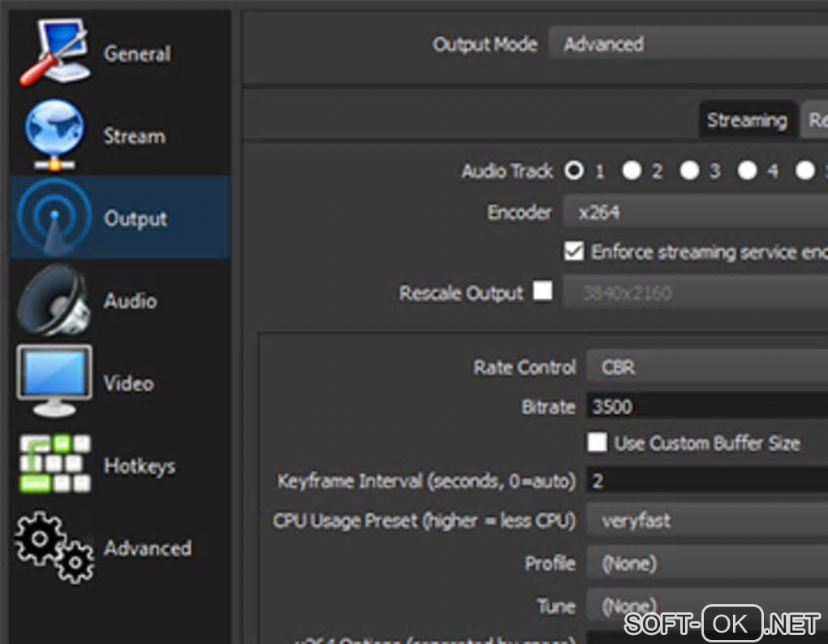The width and height of the screenshot is (828, 644).
Task: Click the Keyframe Interval input field
Action: click(705, 481)
